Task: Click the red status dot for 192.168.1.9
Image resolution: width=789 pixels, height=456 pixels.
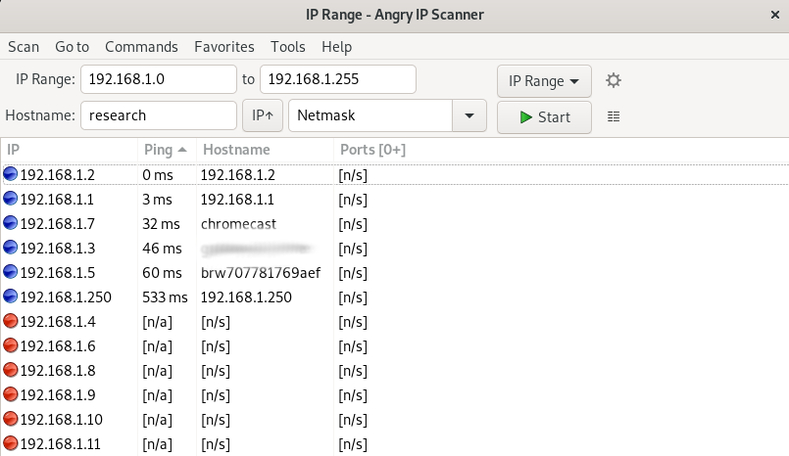Action: click(11, 394)
